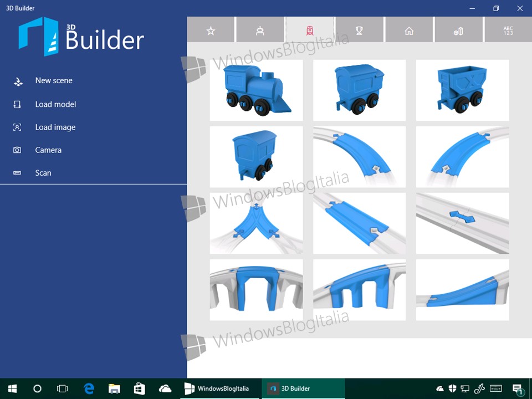Screen dimensions: 532x399
Task: Open the Windows Store from taskbar
Action: (x=140, y=388)
